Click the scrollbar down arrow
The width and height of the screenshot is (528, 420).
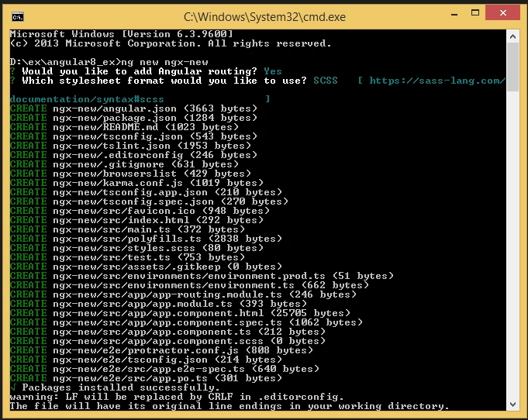coord(512,405)
